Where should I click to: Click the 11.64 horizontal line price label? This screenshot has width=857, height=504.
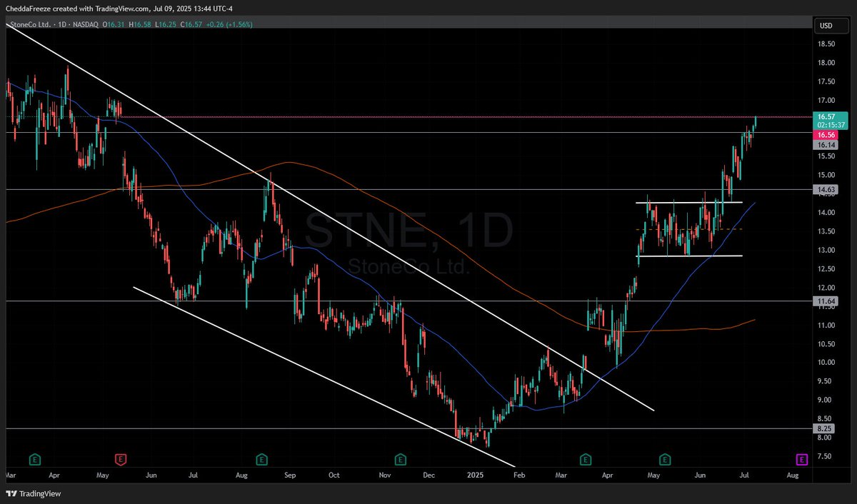pyautogui.click(x=826, y=301)
